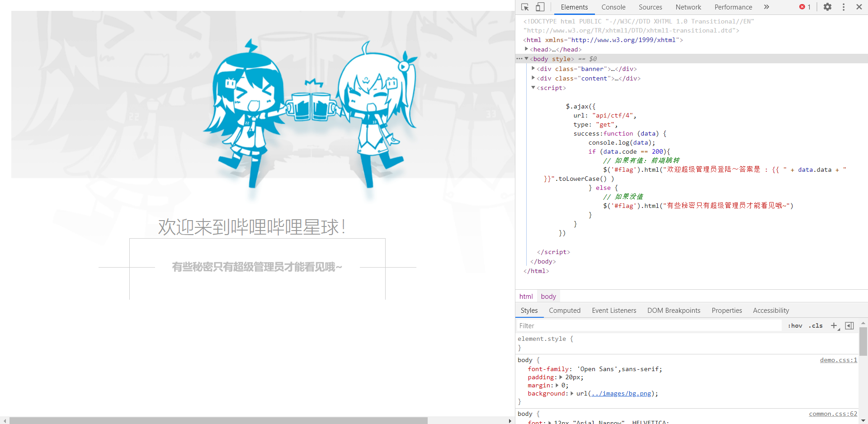Open the ../images/bg.png URL link
868x424 pixels.
coord(621,394)
